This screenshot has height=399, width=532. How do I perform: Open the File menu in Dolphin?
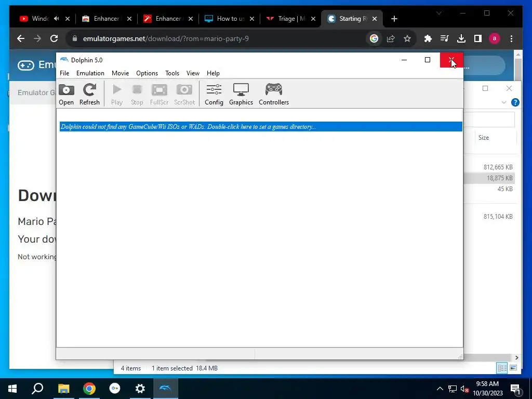[64, 73]
